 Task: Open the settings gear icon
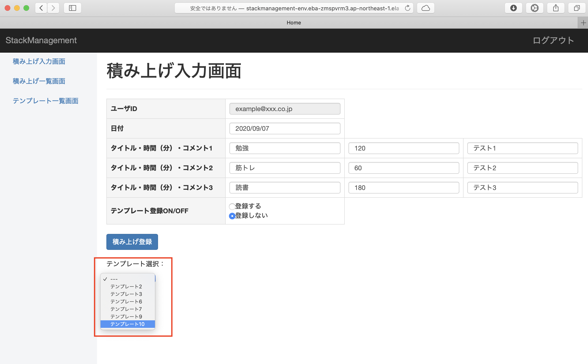534,8
